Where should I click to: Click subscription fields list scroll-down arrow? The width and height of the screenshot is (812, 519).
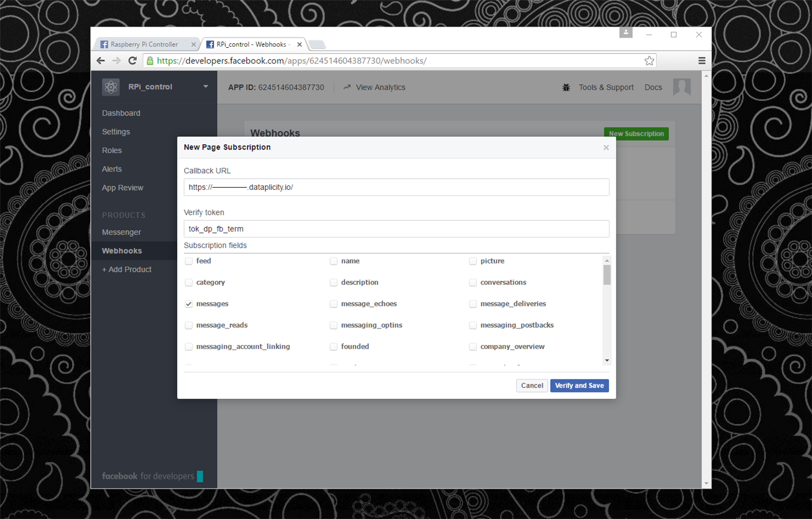tap(607, 361)
